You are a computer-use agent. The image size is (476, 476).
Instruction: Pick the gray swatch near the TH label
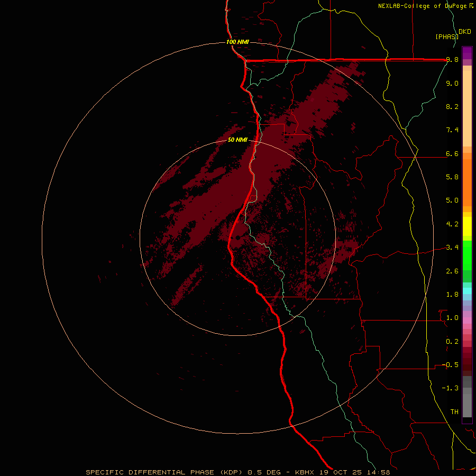467,405
